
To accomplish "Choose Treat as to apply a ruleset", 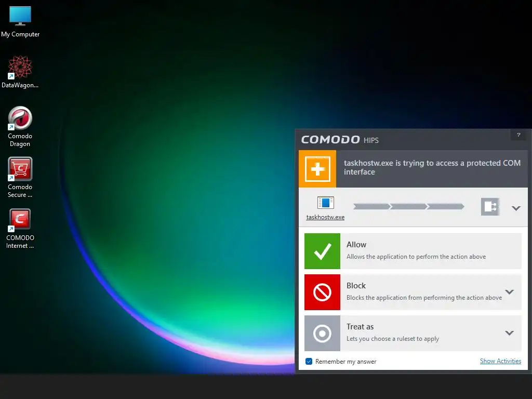I will (x=413, y=333).
